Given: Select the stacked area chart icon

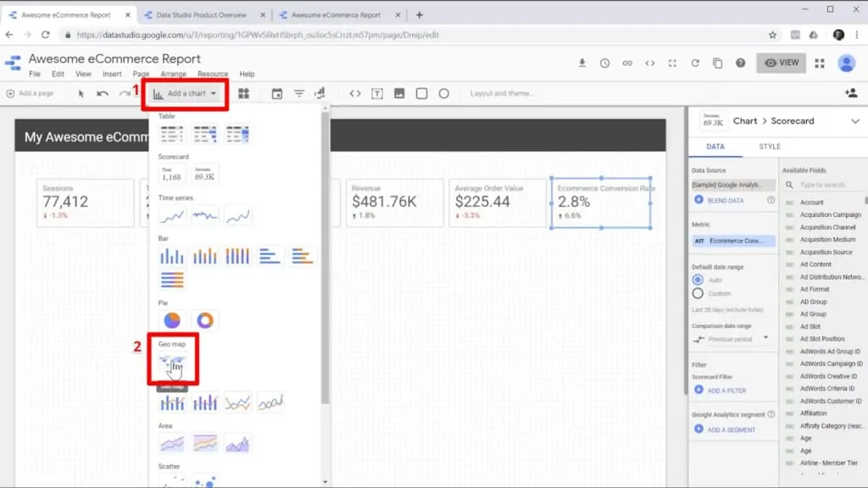Looking at the screenshot, I should pyautogui.click(x=205, y=444).
